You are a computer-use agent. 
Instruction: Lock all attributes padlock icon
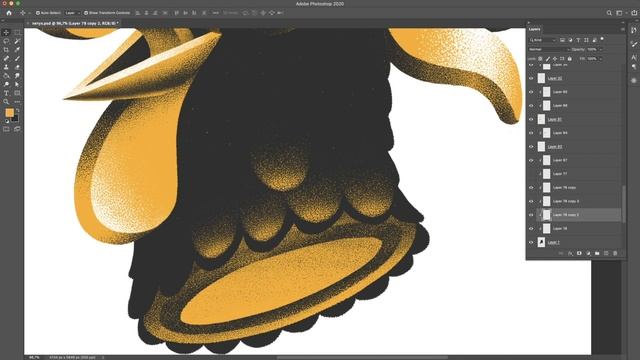570,59
